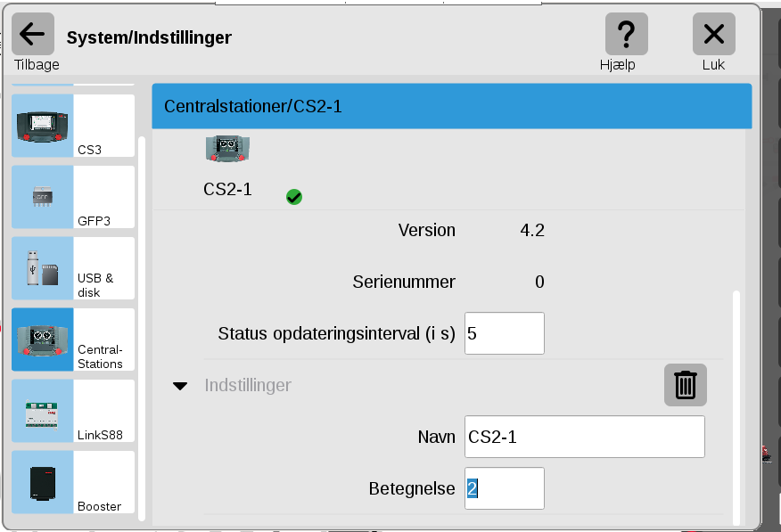Go back with the Tilbage arrow
Viewport: 781px width, 532px height.
click(33, 34)
